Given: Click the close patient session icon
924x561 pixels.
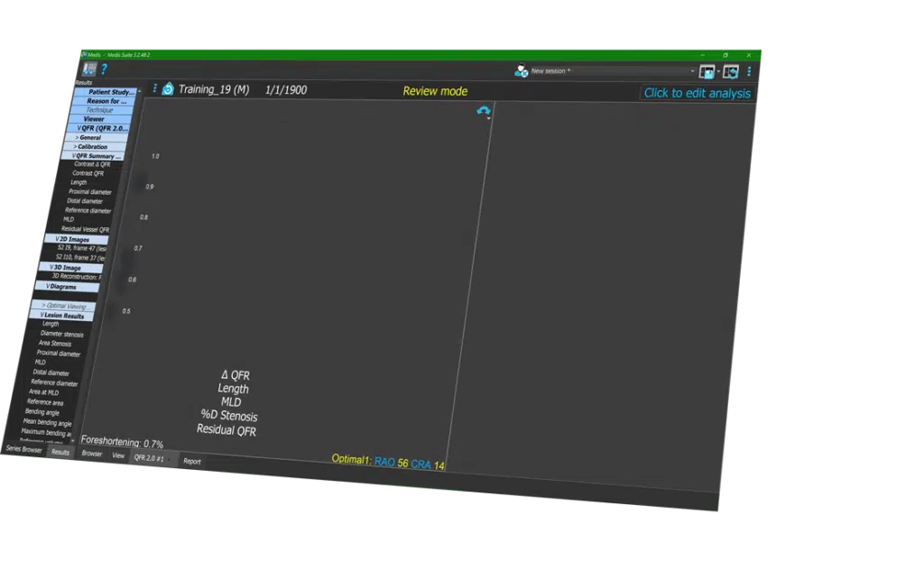Looking at the screenshot, I should (x=521, y=70).
